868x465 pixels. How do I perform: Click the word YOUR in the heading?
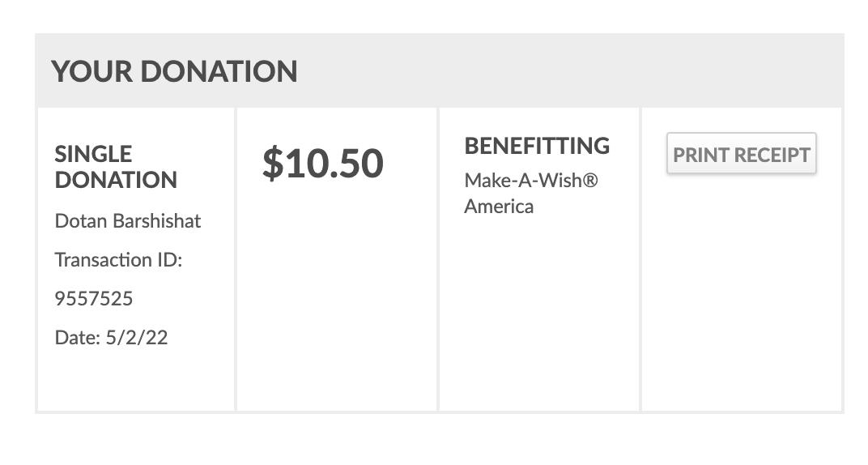coord(91,72)
